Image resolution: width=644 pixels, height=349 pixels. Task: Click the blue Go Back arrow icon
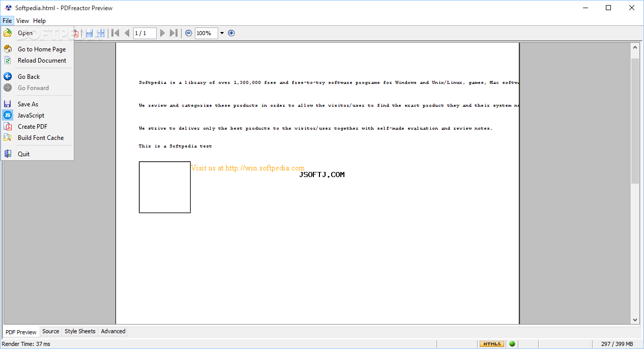(8, 77)
